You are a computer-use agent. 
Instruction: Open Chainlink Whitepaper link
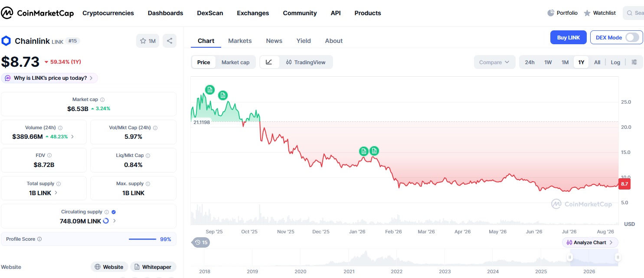153,267
